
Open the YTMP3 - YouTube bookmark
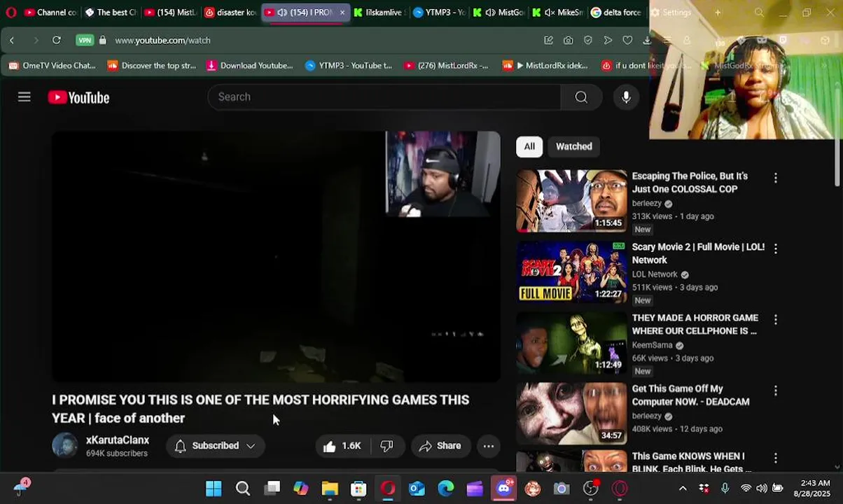point(349,66)
